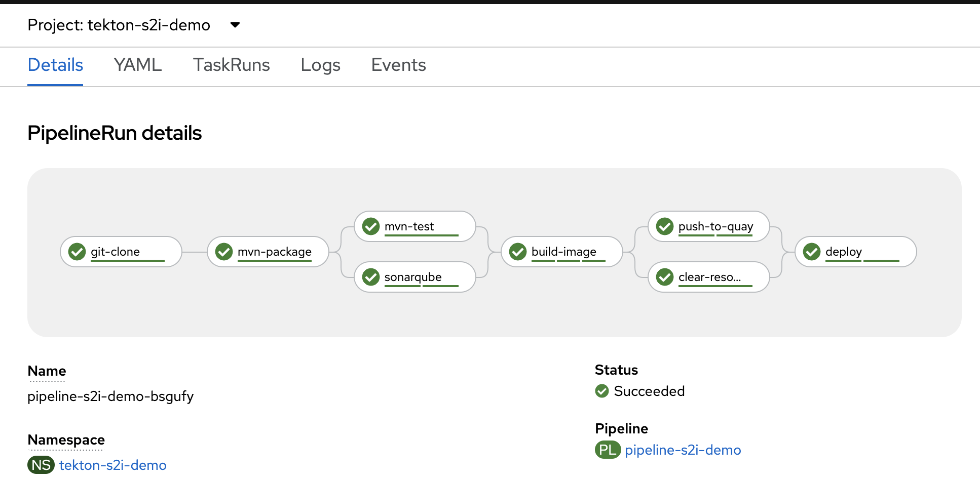Click the NS namespace badge icon
980x480 pixels.
[41, 465]
